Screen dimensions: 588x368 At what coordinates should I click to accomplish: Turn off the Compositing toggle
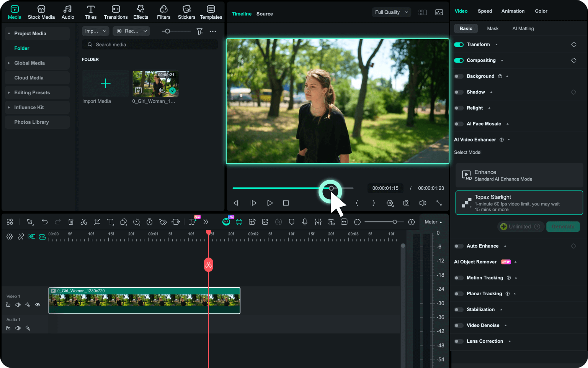pyautogui.click(x=459, y=60)
